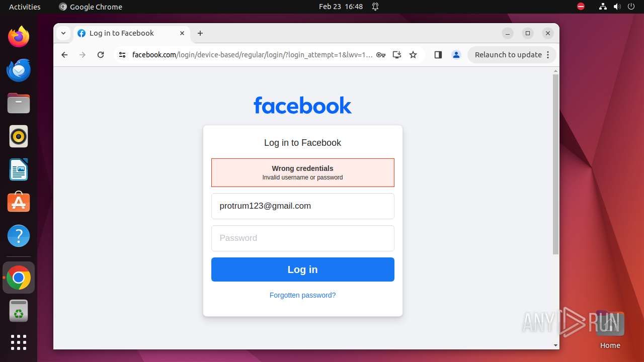Open saved passwords key icon
The image size is (644, 362).
[381, 55]
